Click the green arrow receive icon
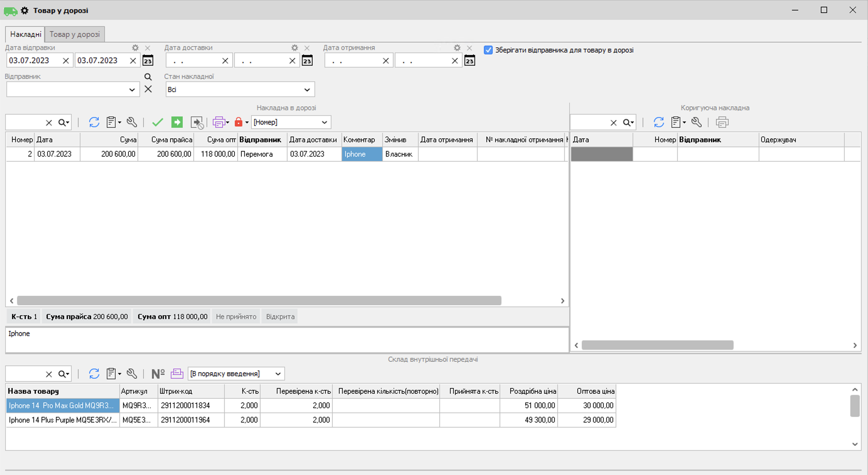The height and width of the screenshot is (475, 868). click(x=177, y=122)
